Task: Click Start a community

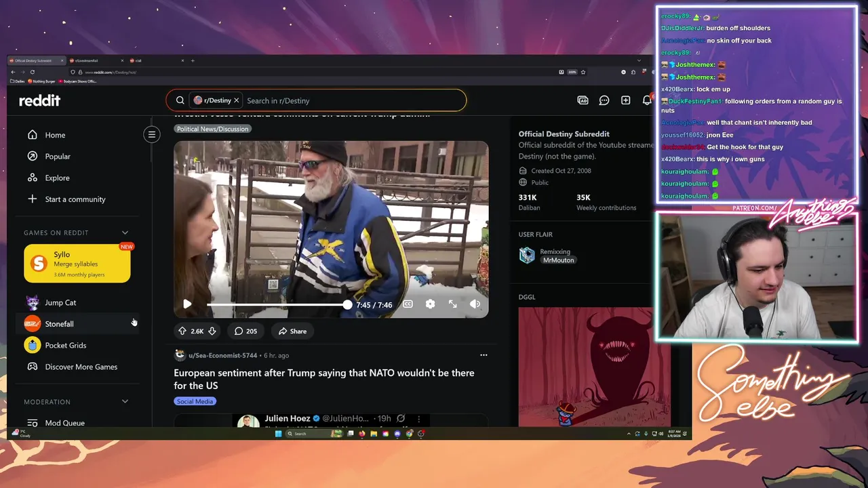Action: coord(77,199)
